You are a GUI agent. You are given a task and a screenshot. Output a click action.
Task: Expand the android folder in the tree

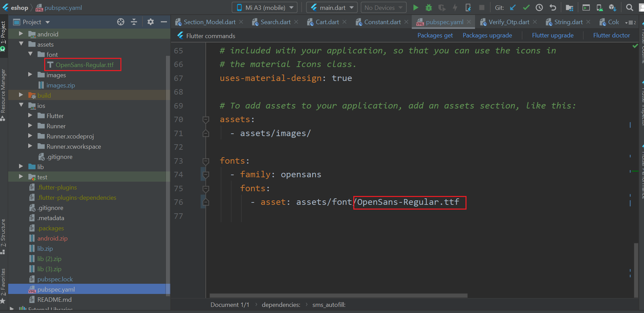click(x=21, y=34)
